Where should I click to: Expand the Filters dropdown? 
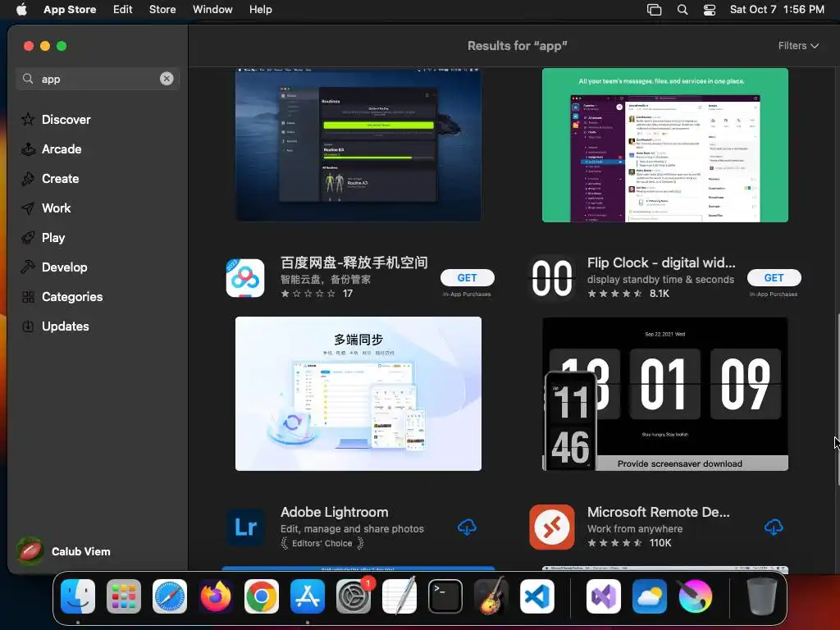click(798, 46)
